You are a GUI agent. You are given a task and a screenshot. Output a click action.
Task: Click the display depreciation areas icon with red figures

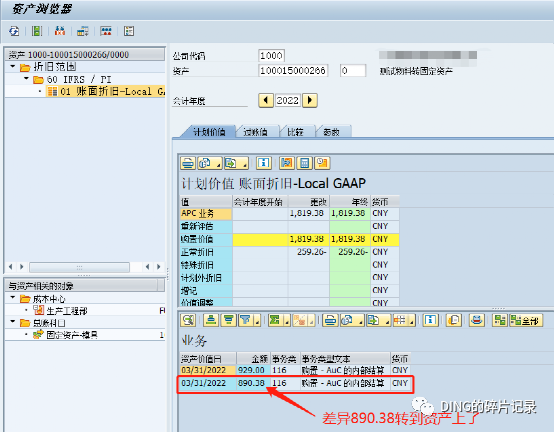pyautogui.click(x=106, y=31)
